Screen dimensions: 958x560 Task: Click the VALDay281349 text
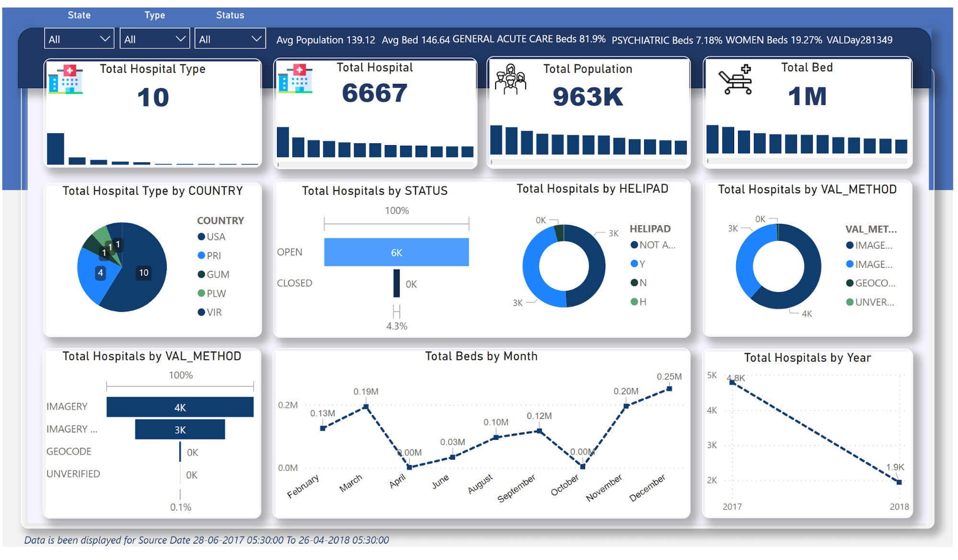tap(860, 40)
